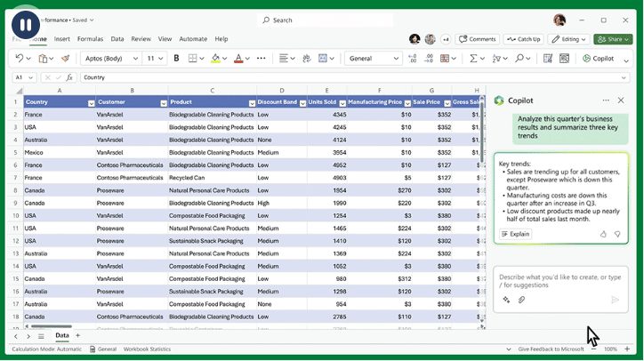Click the attach paperclip icon in Copilot
This screenshot has width=644, height=361.
(521, 300)
